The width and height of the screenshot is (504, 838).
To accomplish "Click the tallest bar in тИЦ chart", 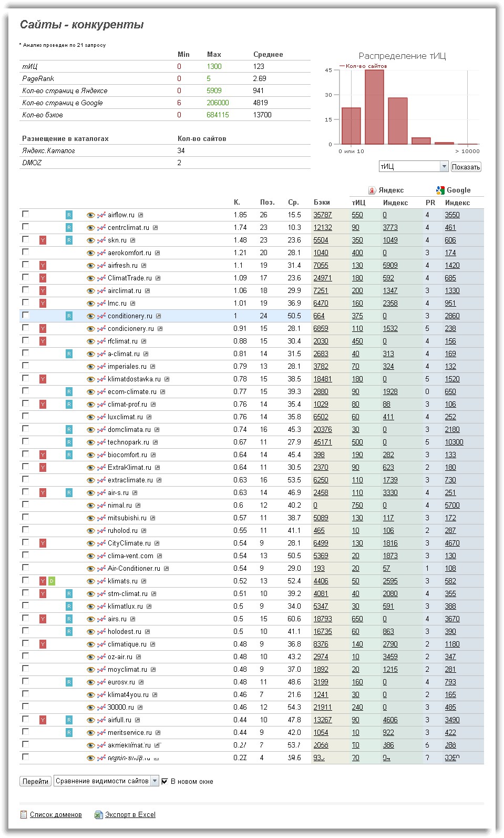I will click(x=374, y=107).
